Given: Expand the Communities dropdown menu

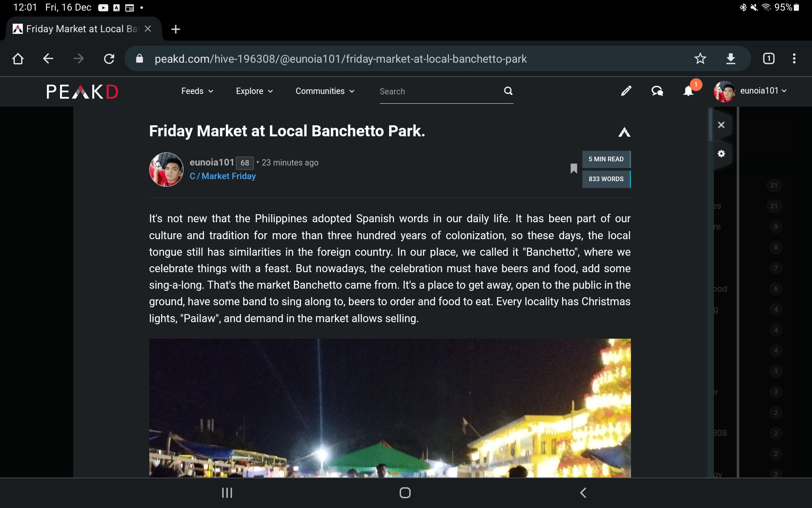Looking at the screenshot, I should click(325, 91).
